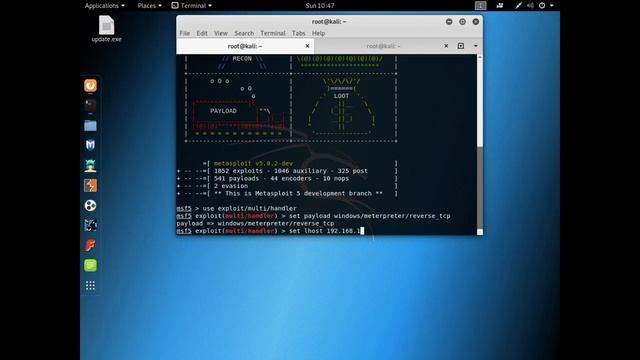Open the Terminal app menu in top bar
Screen dimensions: 640x360
[192, 5]
